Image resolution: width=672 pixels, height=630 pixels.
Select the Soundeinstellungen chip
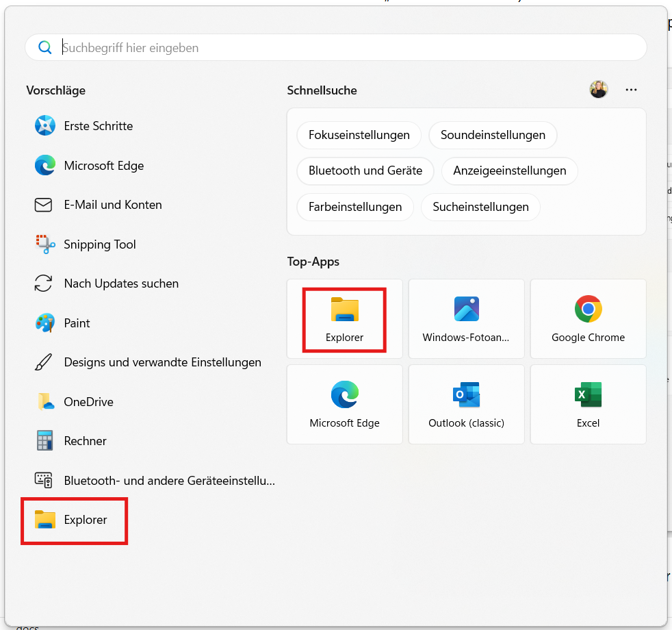click(493, 135)
